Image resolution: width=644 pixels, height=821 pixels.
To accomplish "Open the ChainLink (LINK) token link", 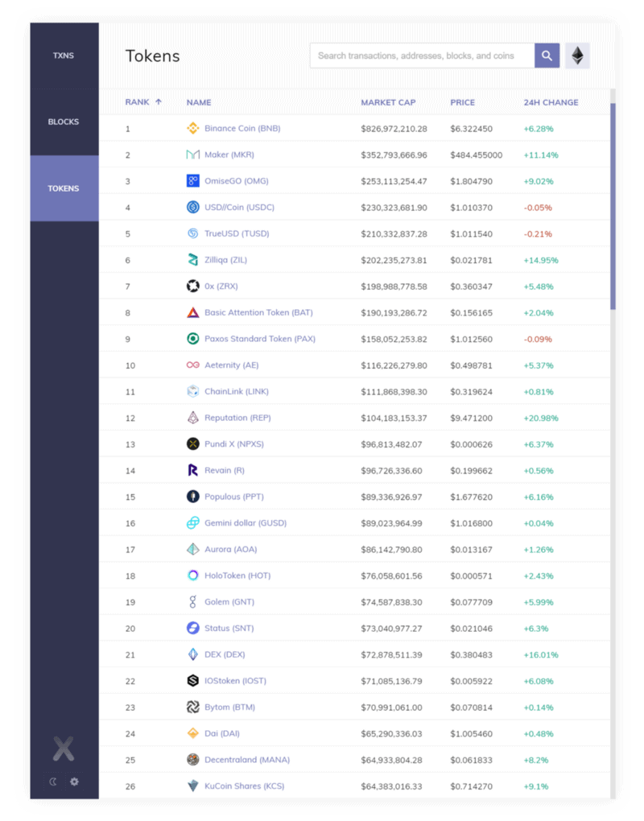I will [237, 391].
